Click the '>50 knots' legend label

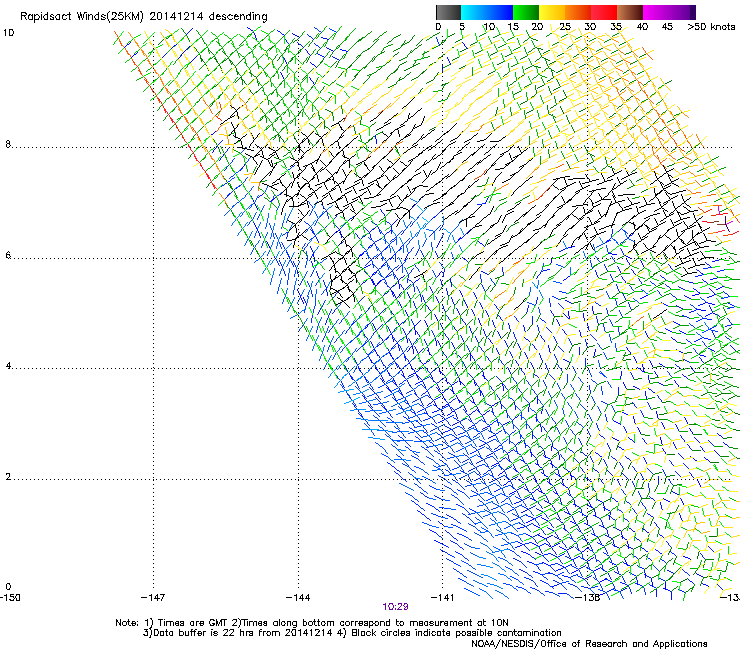coord(711,27)
